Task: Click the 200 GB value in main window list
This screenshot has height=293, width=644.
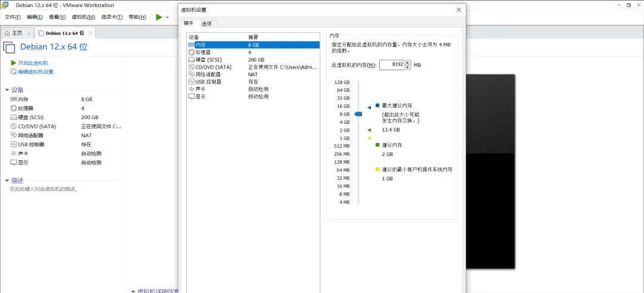Action: point(89,117)
